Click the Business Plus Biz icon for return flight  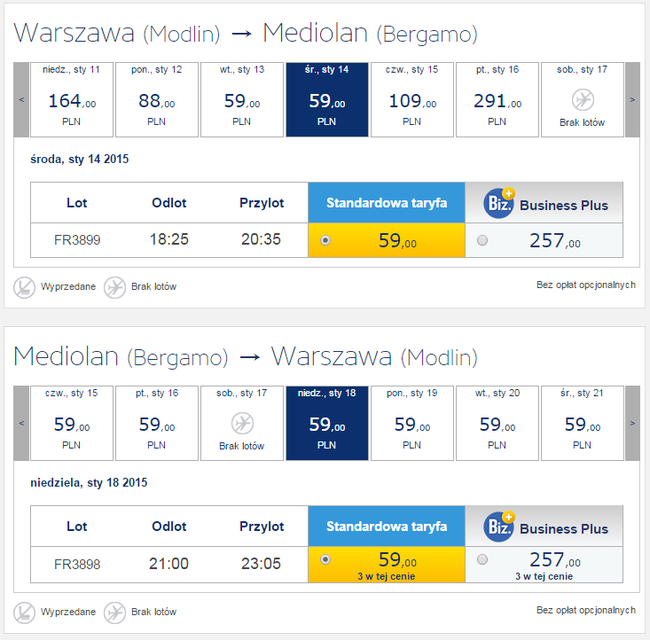(498, 526)
